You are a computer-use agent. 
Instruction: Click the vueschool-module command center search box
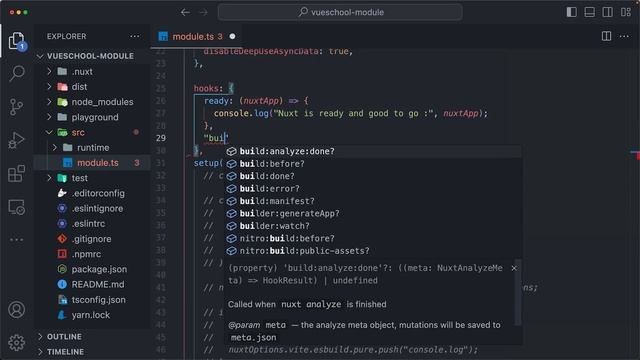tap(340, 12)
